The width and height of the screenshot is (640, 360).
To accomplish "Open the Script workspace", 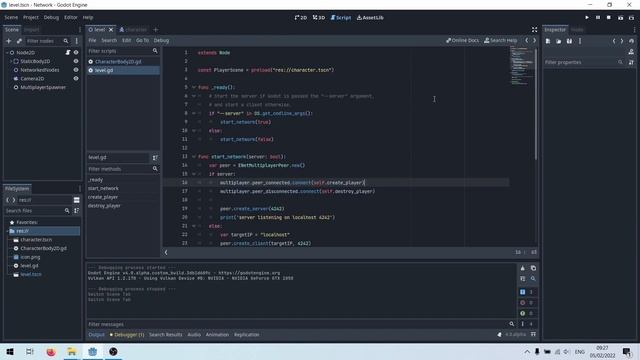I will (341, 18).
